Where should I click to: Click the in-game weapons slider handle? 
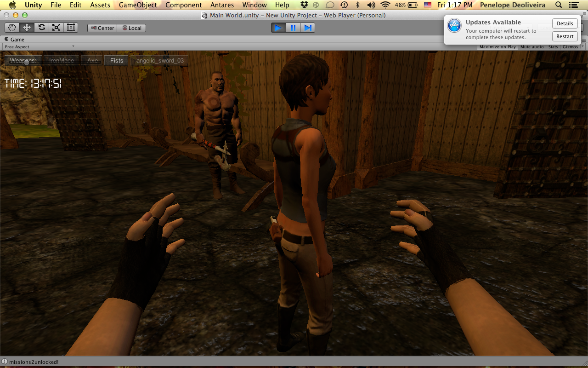pos(27,62)
